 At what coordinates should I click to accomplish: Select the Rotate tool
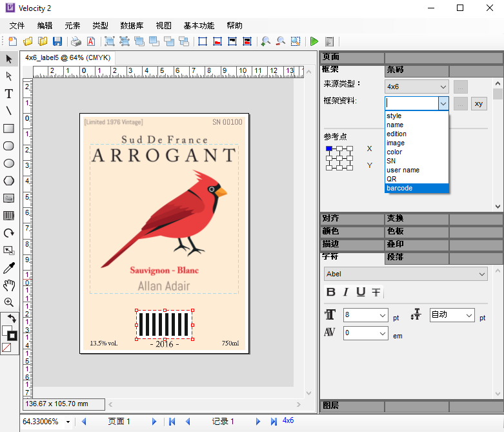pos(9,233)
